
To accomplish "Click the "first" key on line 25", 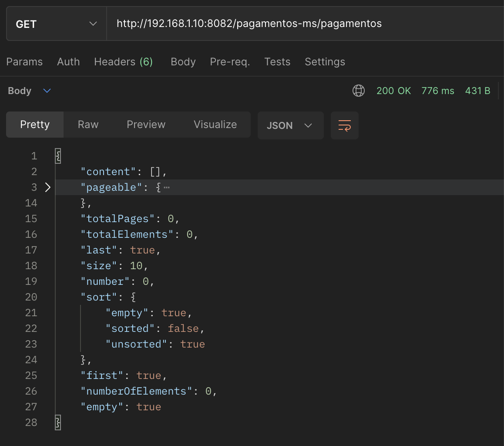I will (x=102, y=375).
